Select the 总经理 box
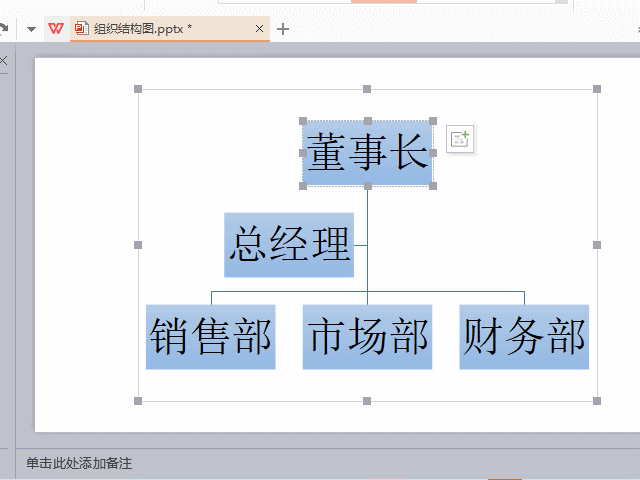640x480 pixels. [x=289, y=245]
